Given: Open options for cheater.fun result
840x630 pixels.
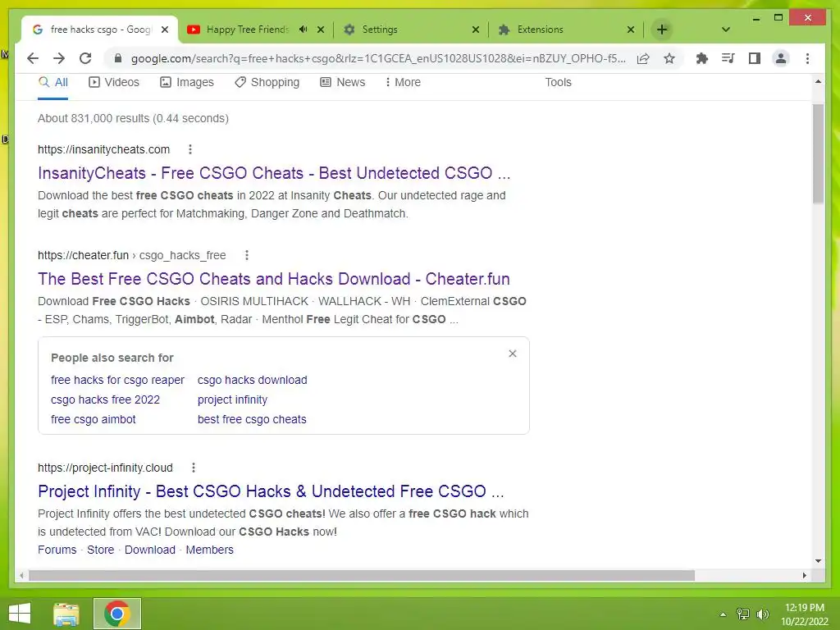Looking at the screenshot, I should pos(246,256).
